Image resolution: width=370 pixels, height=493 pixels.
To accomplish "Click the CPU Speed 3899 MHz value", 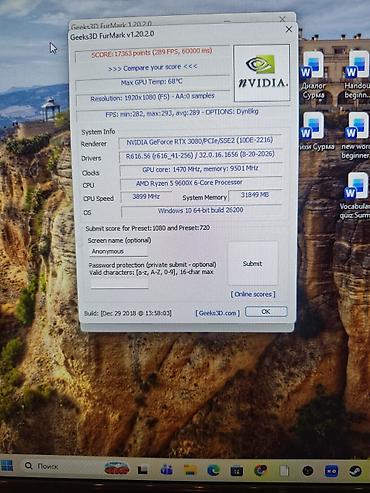I will click(x=146, y=197).
